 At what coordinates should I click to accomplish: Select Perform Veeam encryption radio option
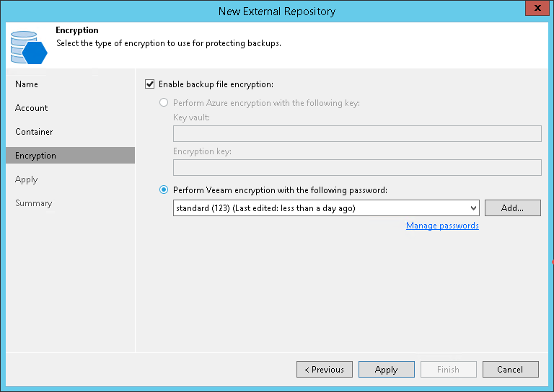(x=163, y=190)
